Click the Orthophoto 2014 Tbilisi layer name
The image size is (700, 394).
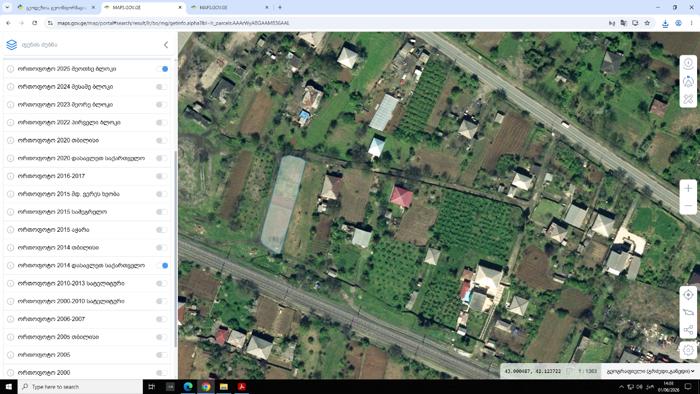[x=58, y=248]
